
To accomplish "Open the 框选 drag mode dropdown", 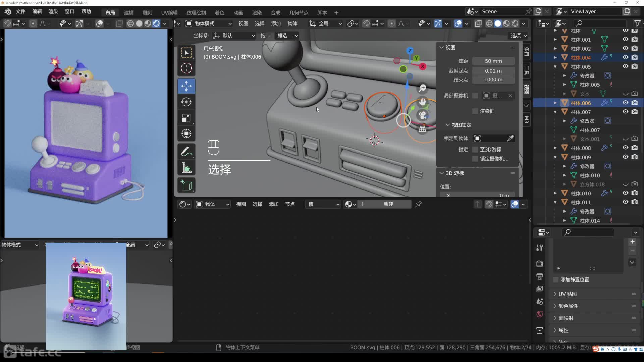I will [287, 36].
